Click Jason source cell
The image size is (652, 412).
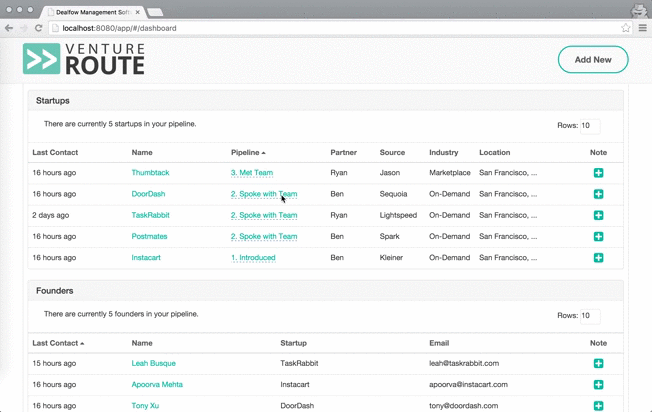point(390,173)
